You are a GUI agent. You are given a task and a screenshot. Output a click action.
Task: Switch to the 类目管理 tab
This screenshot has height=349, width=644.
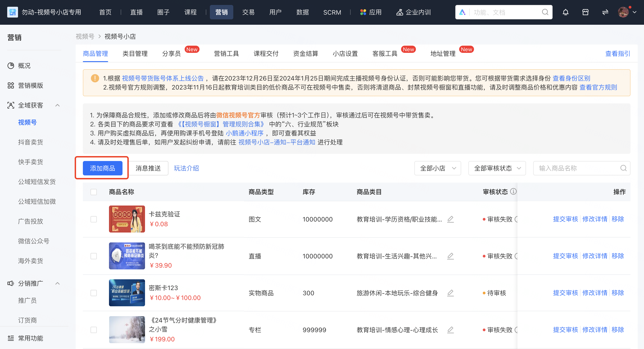pyautogui.click(x=135, y=54)
